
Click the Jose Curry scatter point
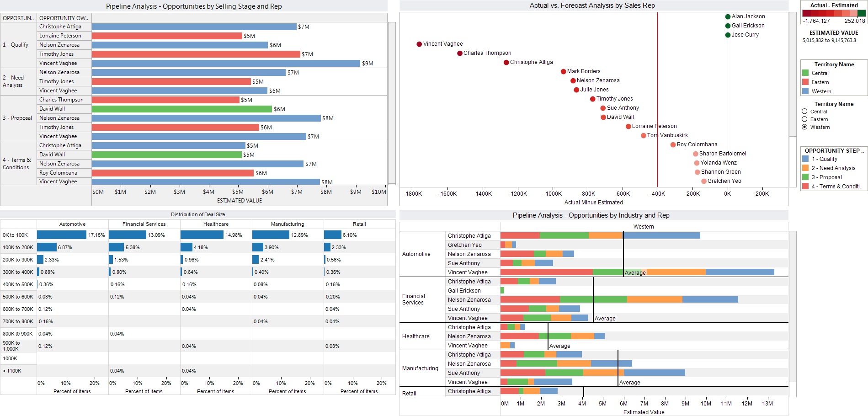[728, 35]
